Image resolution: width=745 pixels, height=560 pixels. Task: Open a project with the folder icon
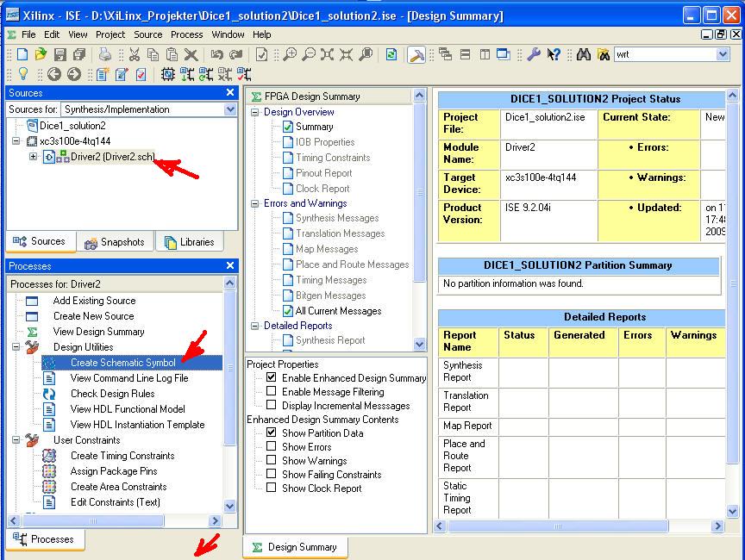point(41,54)
